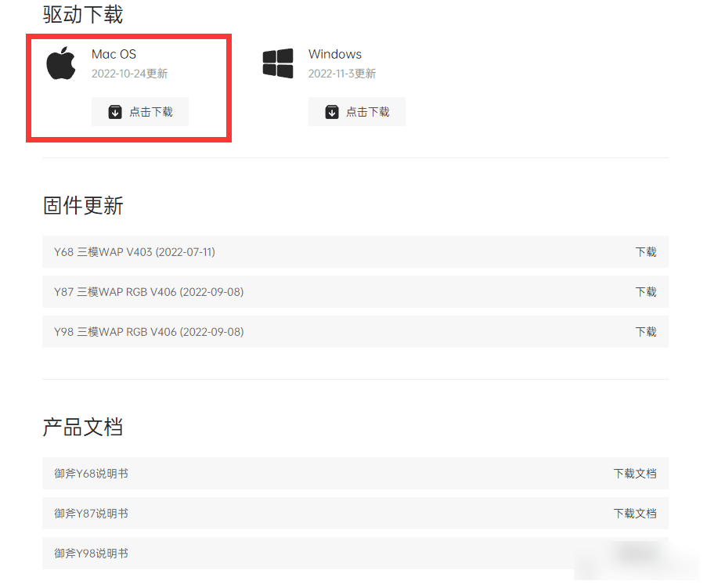
Task: Click the 2022-11-3更新 date under Windows
Action: [x=341, y=74]
